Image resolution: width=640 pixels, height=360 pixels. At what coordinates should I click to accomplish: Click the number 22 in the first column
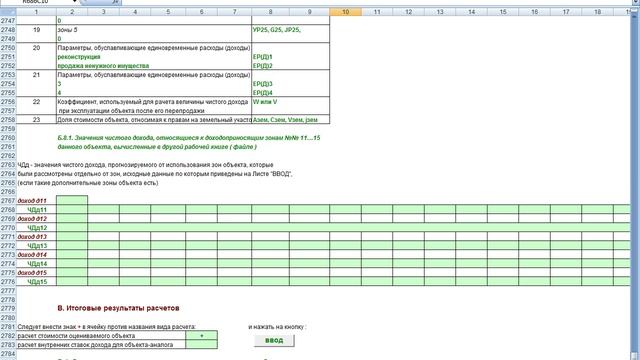point(36,102)
